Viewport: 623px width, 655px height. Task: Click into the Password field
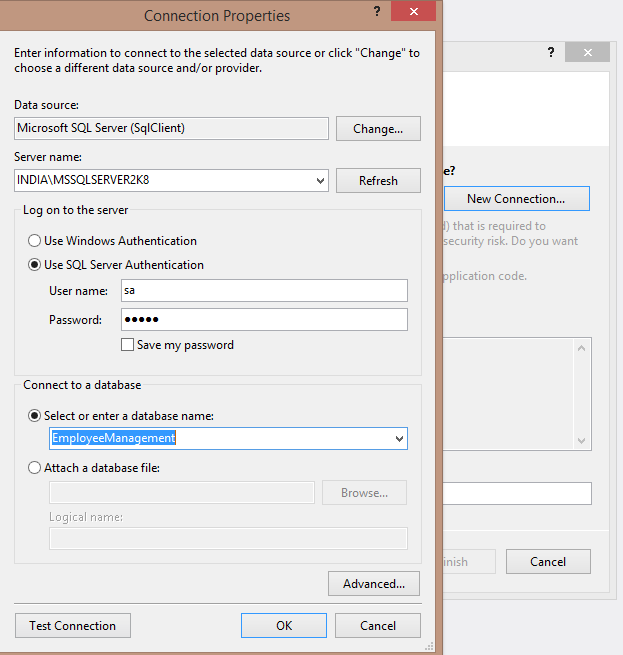pyautogui.click(x=264, y=320)
